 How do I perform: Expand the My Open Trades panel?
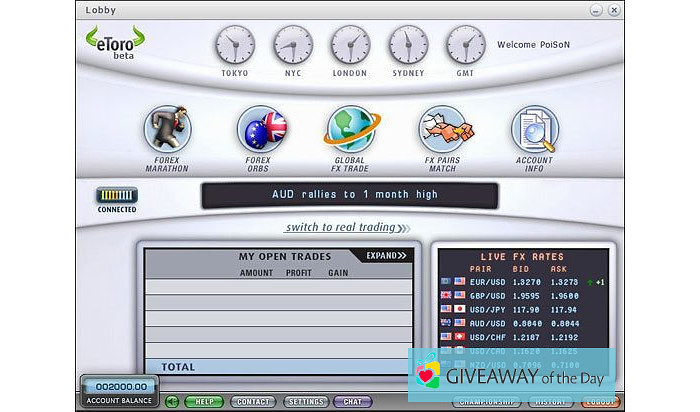[x=386, y=256]
